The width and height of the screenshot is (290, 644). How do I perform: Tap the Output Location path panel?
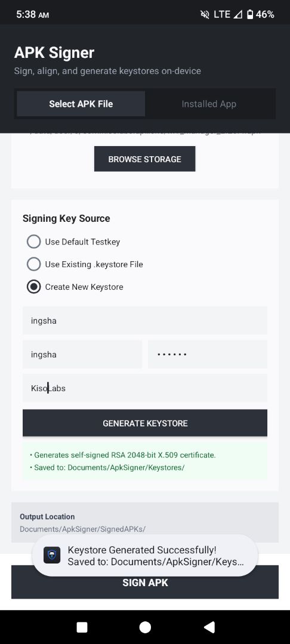[145, 522]
